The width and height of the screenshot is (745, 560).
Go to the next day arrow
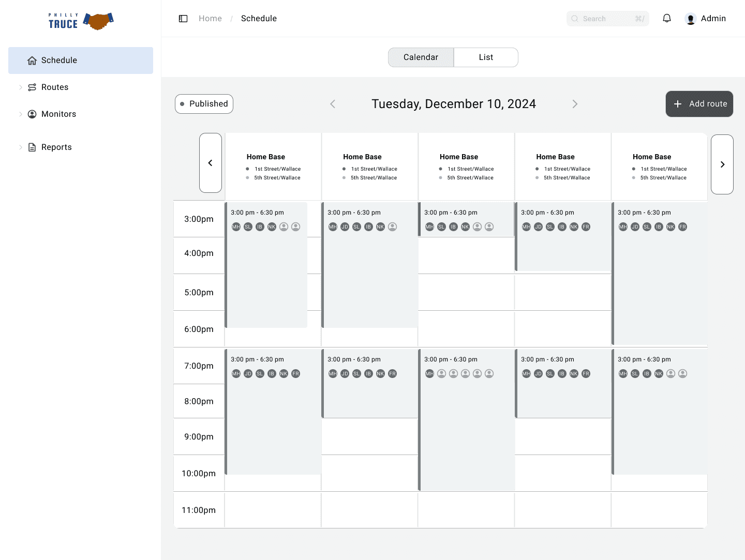click(575, 104)
